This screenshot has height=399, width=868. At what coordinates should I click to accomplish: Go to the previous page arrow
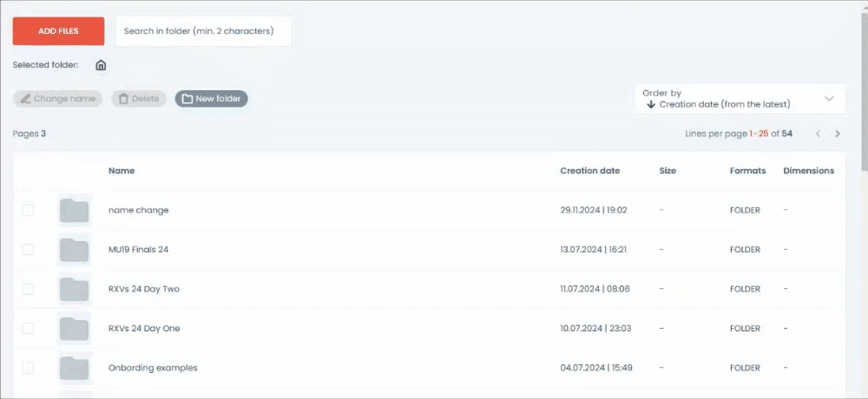(818, 134)
